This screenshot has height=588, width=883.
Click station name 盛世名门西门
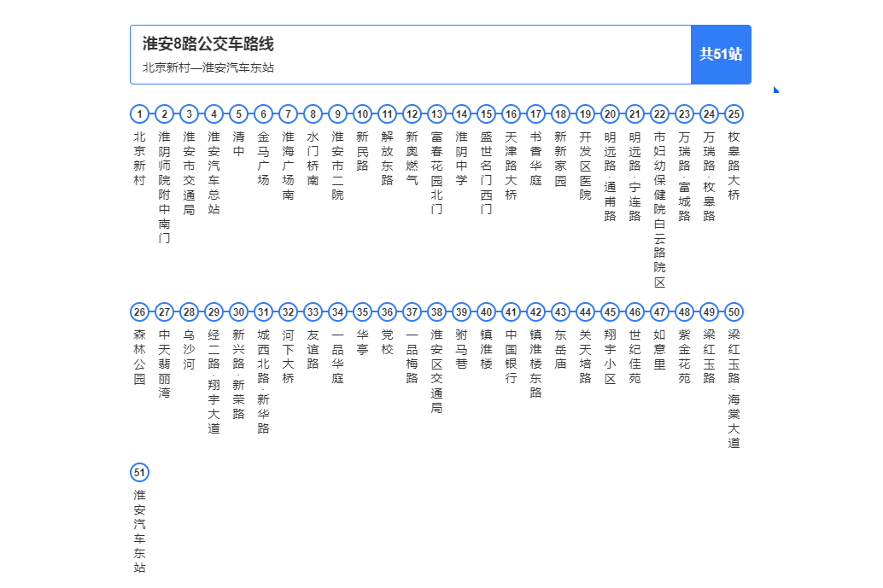pos(487,173)
